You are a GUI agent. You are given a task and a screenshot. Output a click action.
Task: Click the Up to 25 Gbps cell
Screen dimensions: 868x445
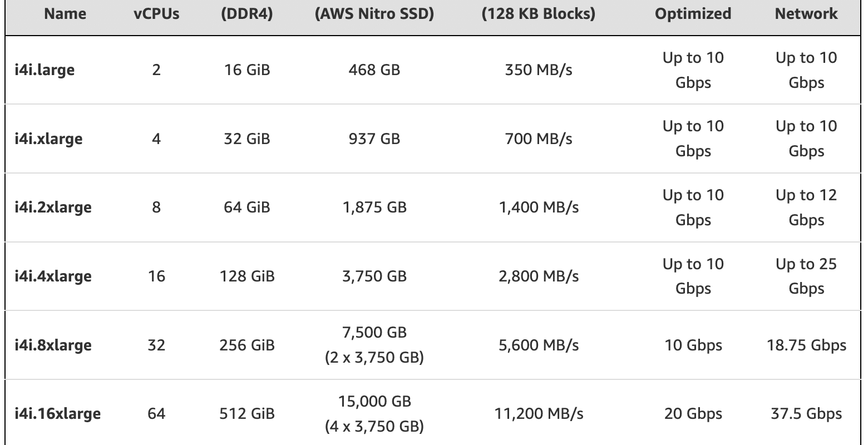[806, 276]
